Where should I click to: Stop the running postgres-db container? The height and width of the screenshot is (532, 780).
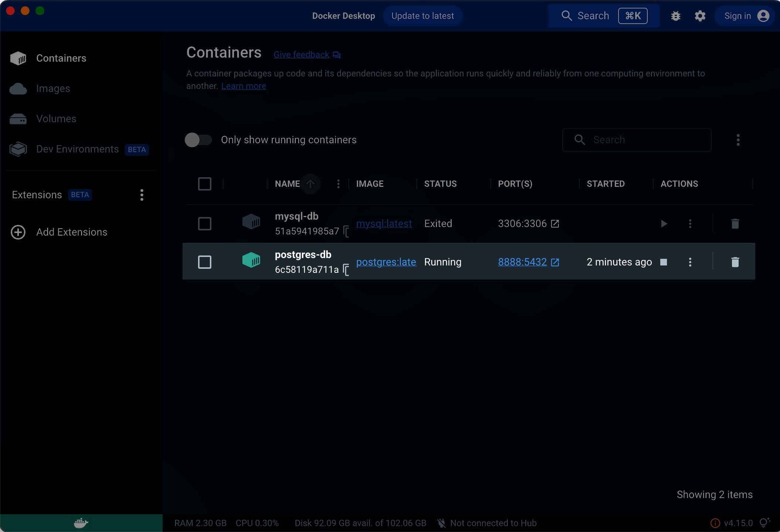point(664,262)
